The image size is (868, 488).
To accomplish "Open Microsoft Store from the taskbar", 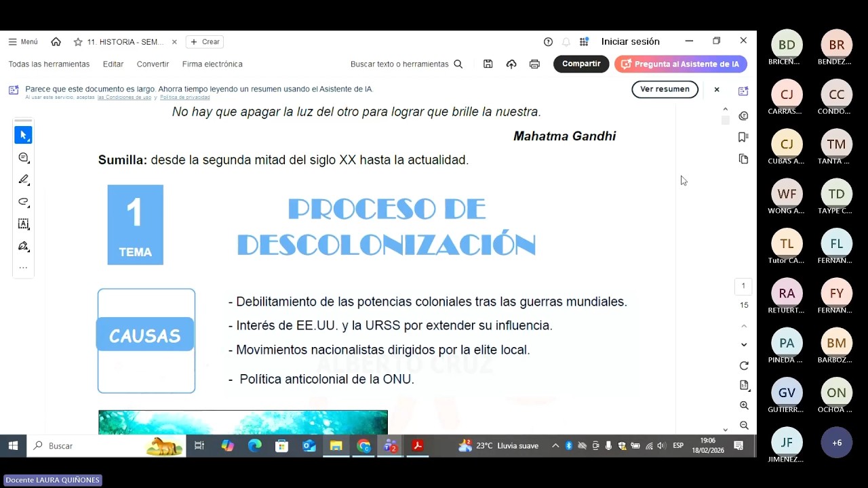I will [281, 446].
